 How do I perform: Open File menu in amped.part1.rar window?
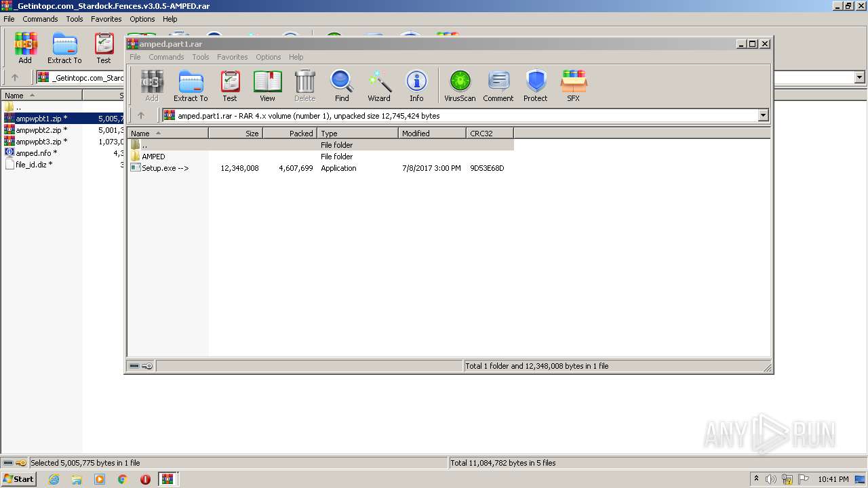(x=135, y=57)
